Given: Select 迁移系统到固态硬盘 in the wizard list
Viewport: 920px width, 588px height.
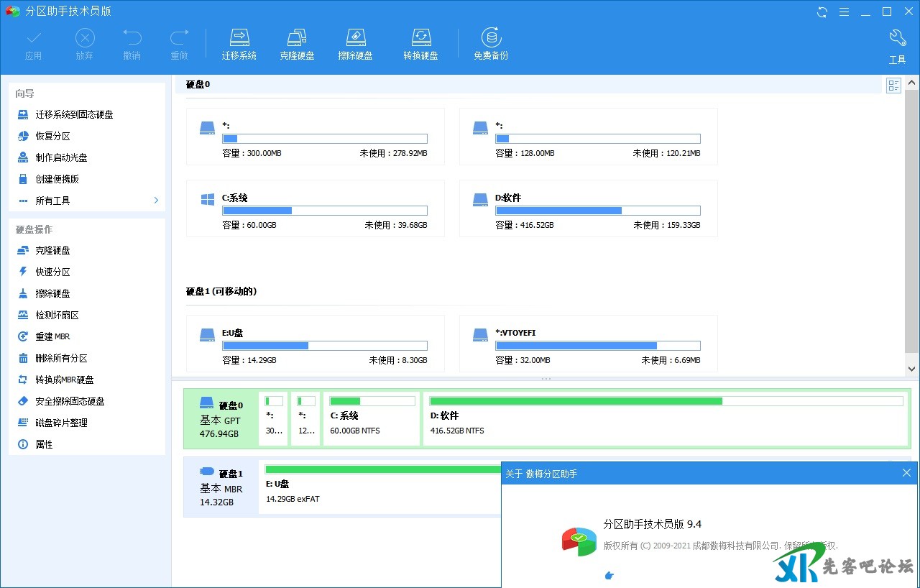Looking at the screenshot, I should click(74, 114).
